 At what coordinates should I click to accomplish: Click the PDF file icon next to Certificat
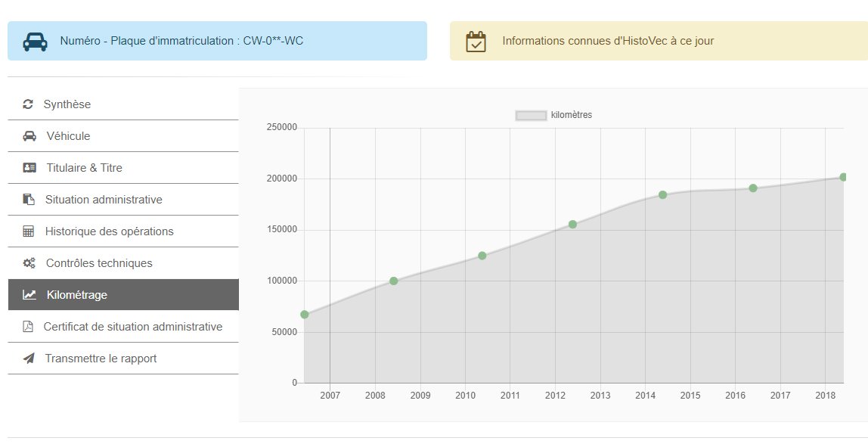[x=28, y=327]
